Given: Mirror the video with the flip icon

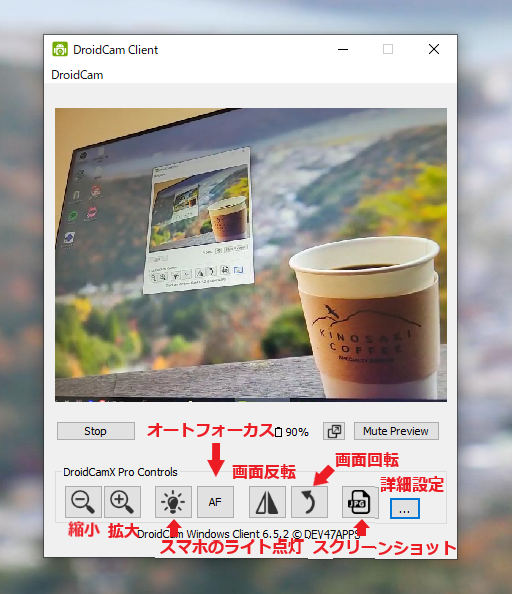Looking at the screenshot, I should pos(267,502).
